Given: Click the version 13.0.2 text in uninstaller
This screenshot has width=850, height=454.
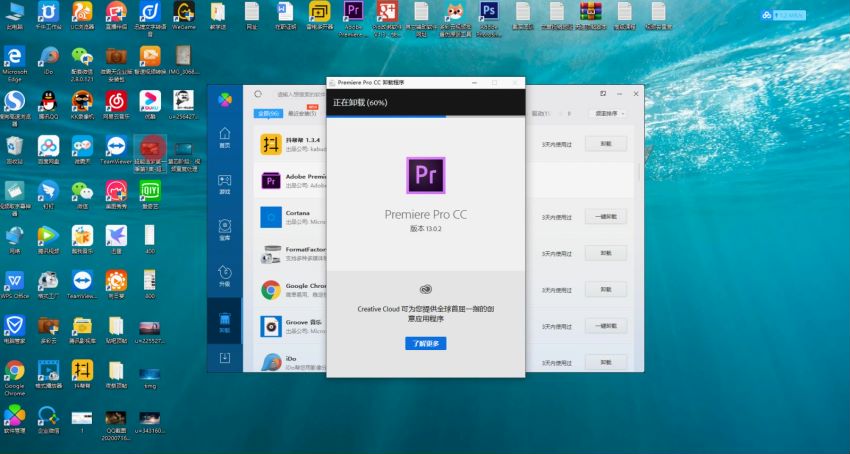Looking at the screenshot, I should coord(426,228).
